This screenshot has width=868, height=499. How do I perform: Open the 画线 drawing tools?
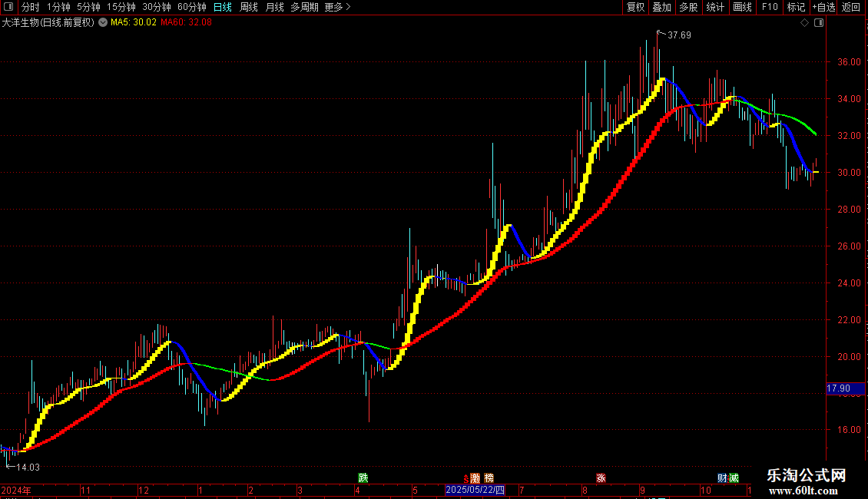coord(742,7)
